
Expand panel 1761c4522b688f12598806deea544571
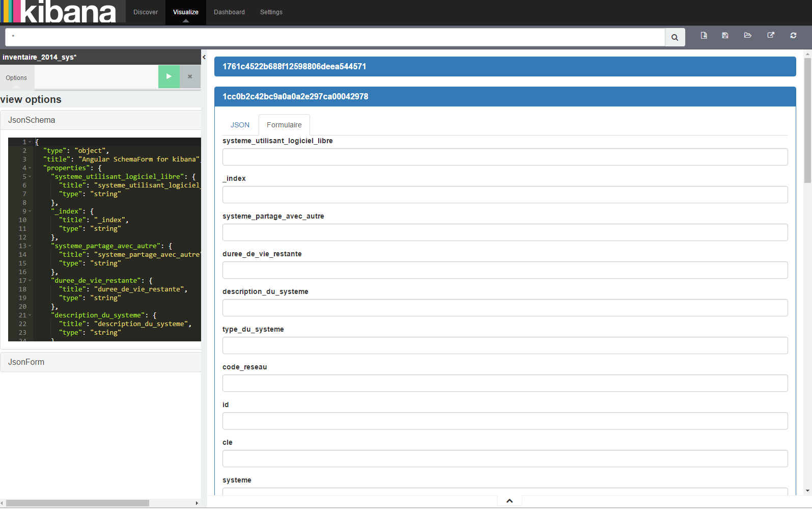tap(505, 66)
